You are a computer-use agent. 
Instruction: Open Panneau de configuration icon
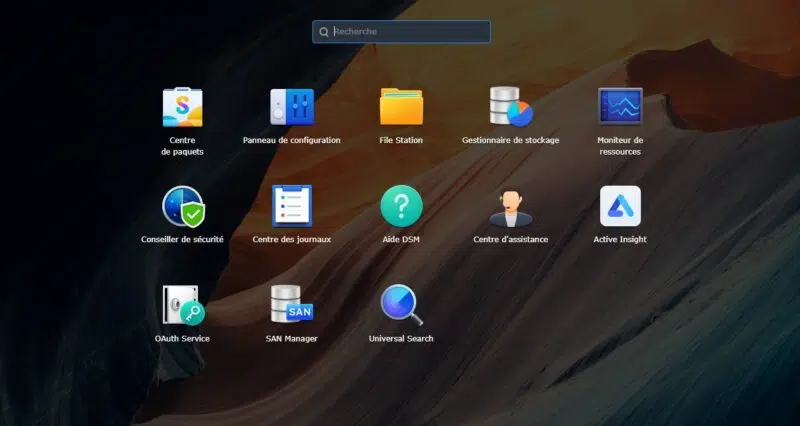click(291, 107)
